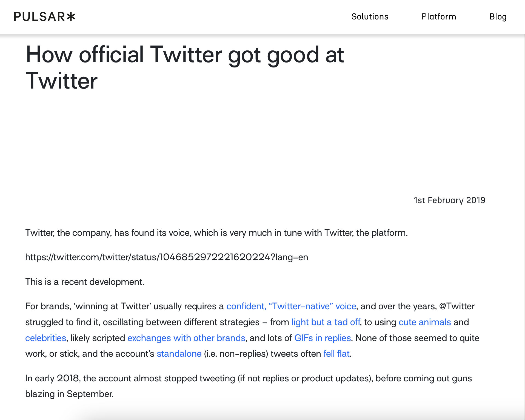The image size is (525, 420).
Task: Open "exchanges with other brands" link
Action: [x=186, y=338]
